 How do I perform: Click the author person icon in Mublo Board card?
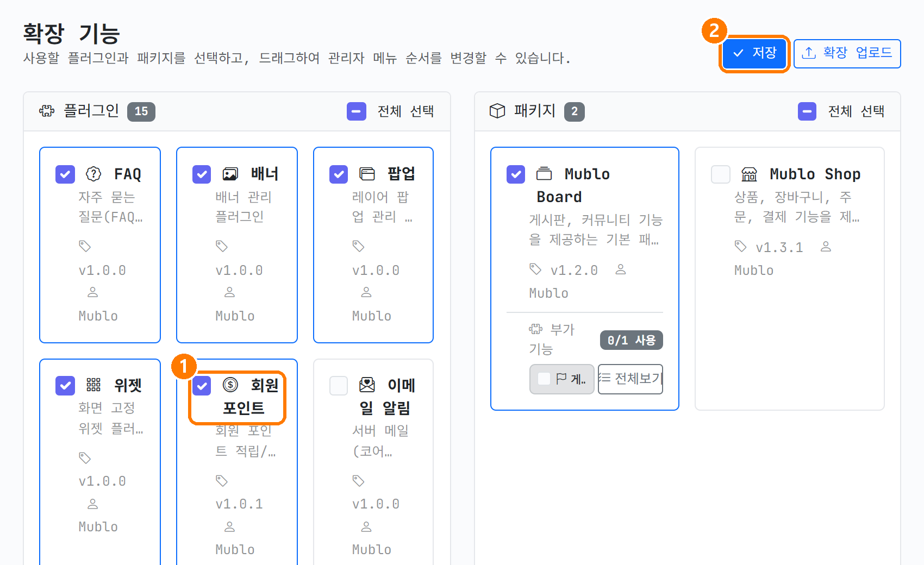click(x=621, y=269)
